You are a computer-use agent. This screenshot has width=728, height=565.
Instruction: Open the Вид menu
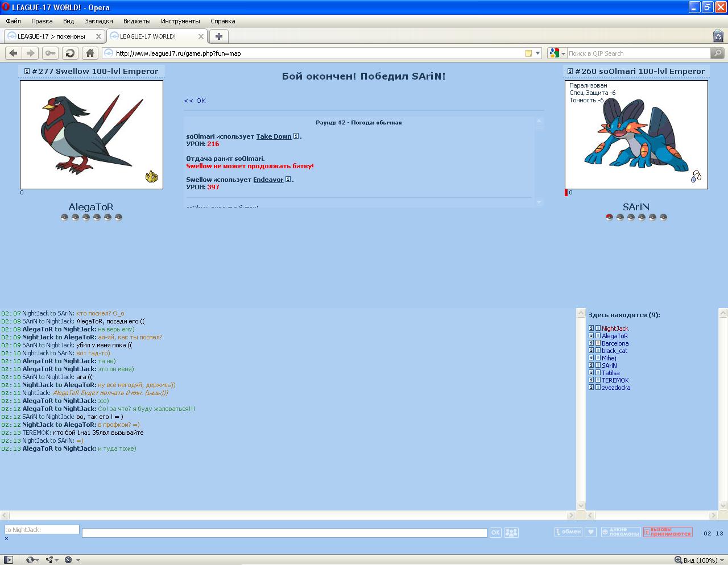click(x=68, y=21)
